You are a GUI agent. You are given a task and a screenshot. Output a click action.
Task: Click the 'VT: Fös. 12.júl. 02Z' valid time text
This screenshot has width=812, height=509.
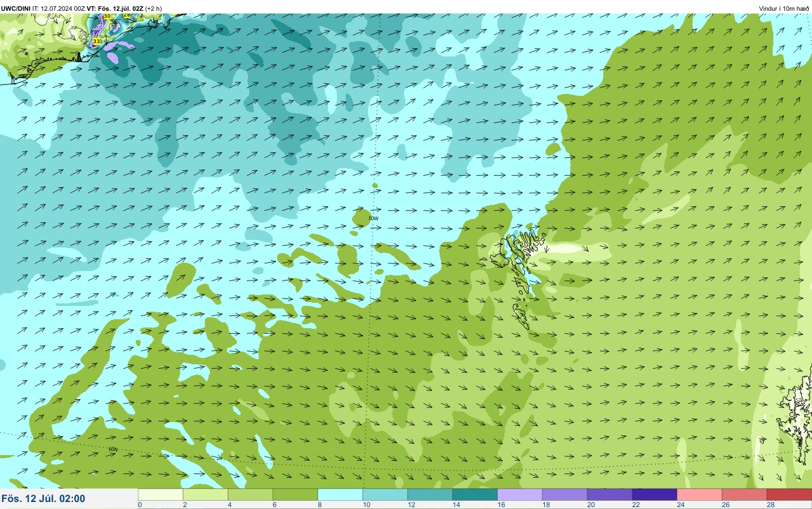(115, 8)
